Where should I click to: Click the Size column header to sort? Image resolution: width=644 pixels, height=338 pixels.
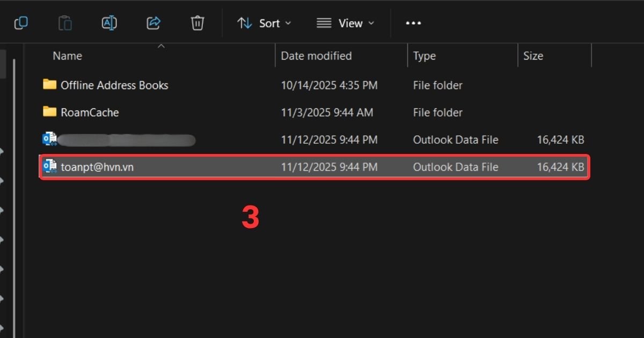tap(533, 55)
